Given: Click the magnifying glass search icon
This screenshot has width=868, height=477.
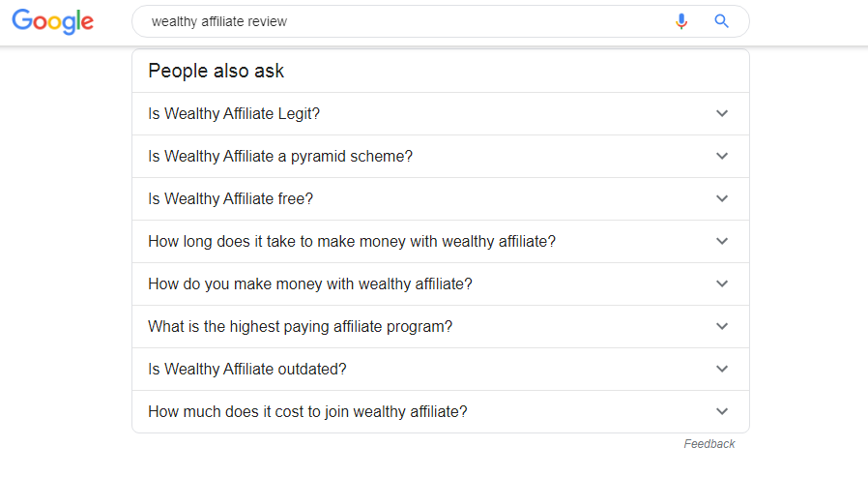Looking at the screenshot, I should coord(721,21).
